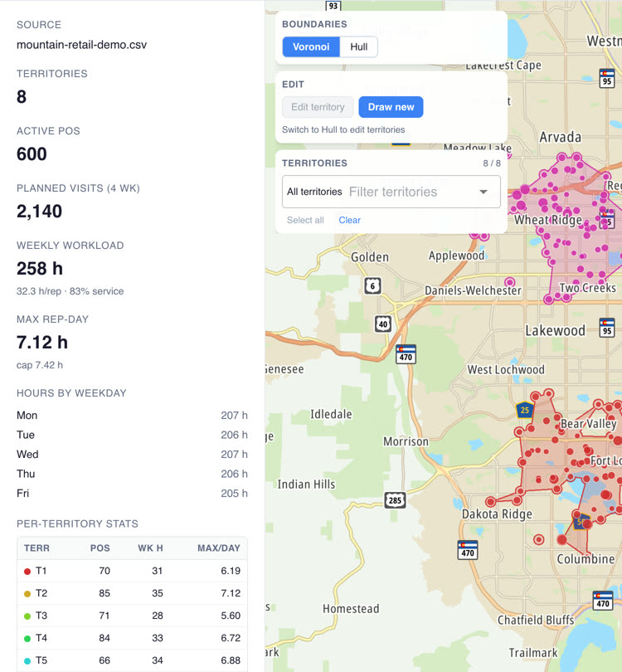Select the T1 territory row label
This screenshot has height=672, width=622.
(x=41, y=571)
